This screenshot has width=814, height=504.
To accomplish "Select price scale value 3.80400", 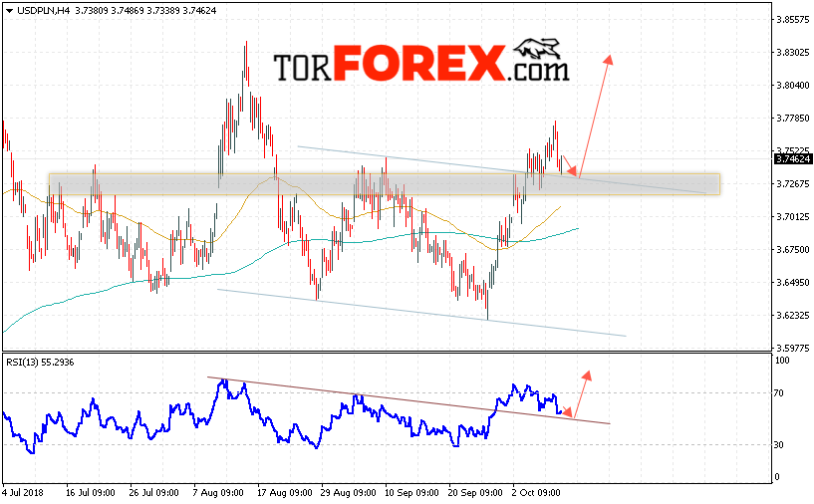I will point(793,85).
